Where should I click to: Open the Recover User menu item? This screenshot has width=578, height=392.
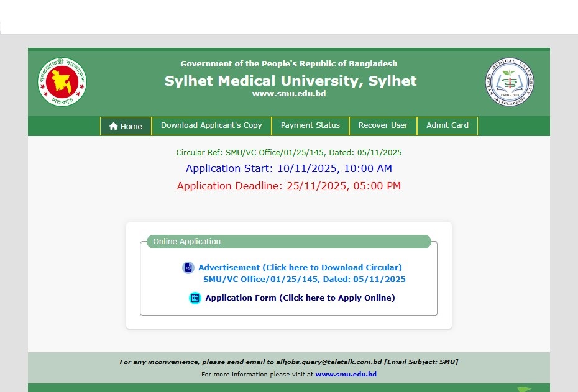tap(383, 125)
